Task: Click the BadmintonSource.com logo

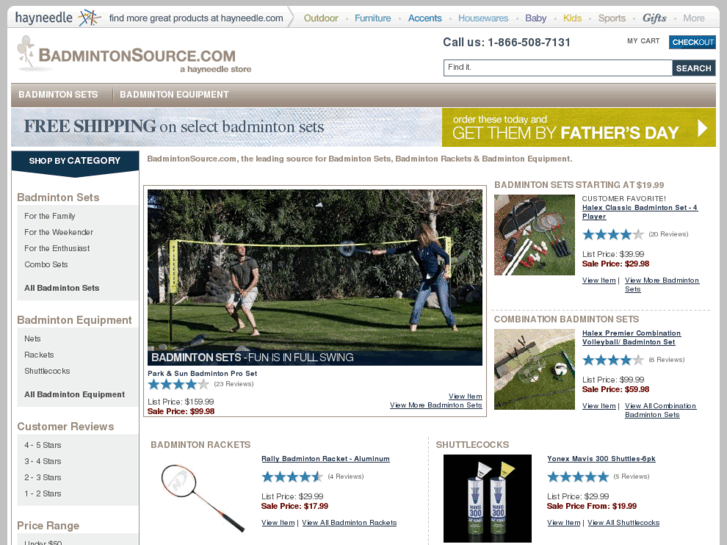Action: (x=134, y=55)
